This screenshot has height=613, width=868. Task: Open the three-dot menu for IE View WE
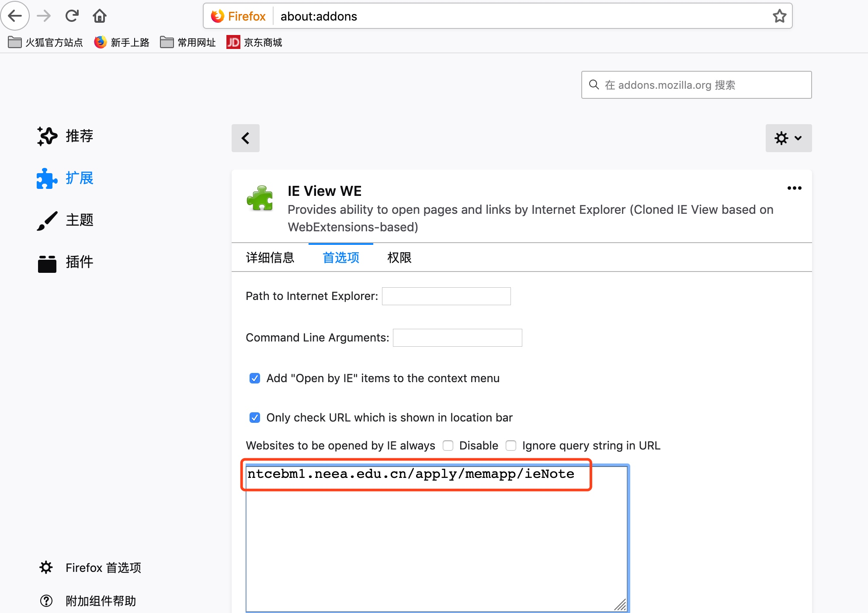click(794, 188)
